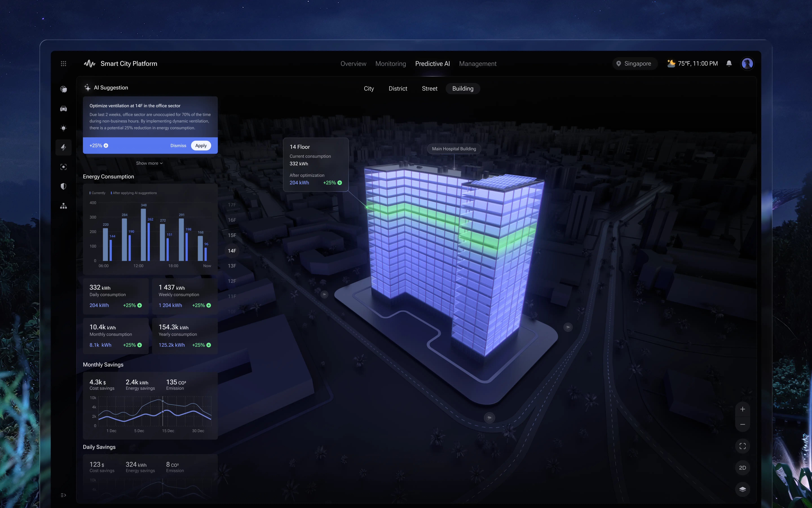
Task: Expand Show more suggestions
Action: click(x=149, y=163)
